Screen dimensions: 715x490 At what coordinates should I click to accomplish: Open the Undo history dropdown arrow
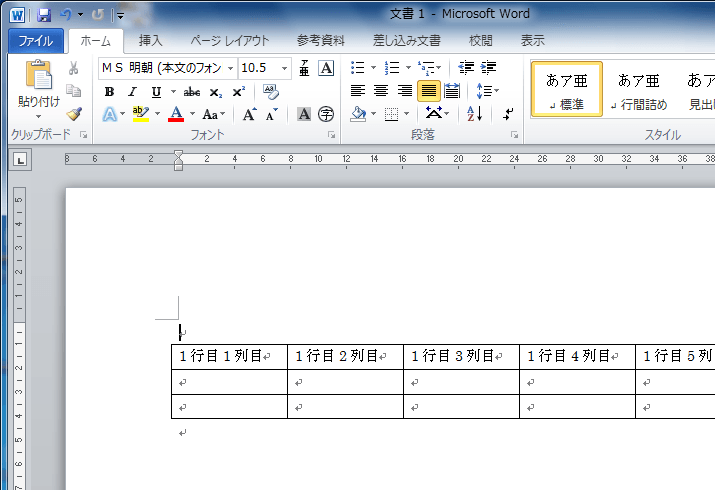click(x=80, y=15)
